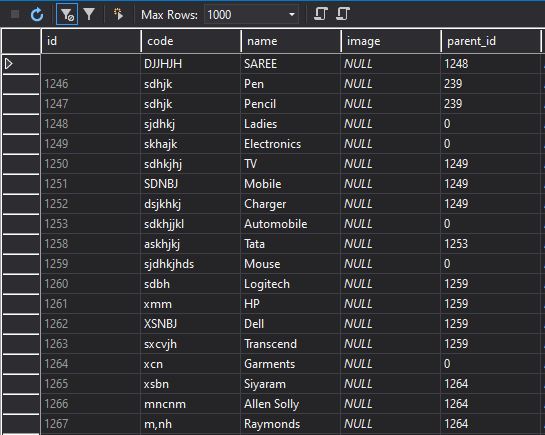The height and width of the screenshot is (435, 545).
Task: Click the name cell Pen
Action: pyautogui.click(x=291, y=84)
